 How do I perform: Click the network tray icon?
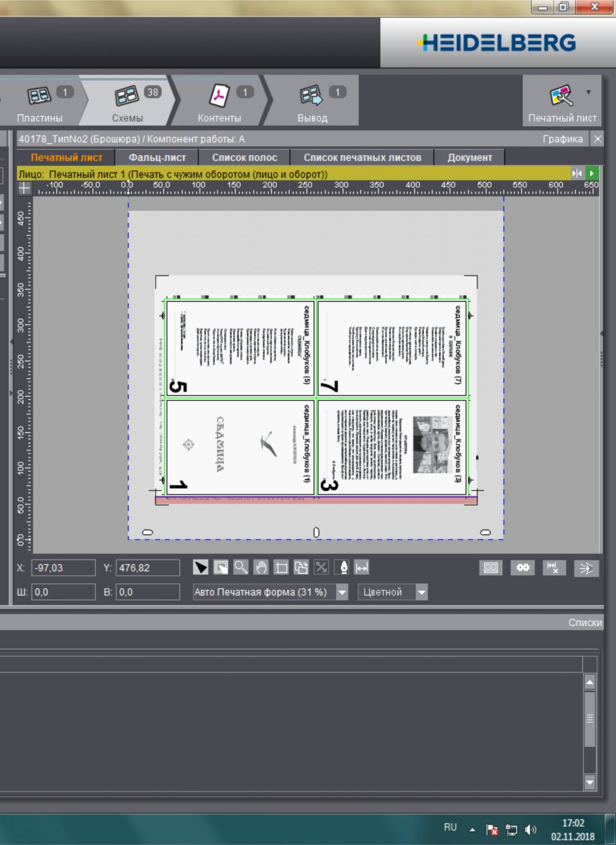[x=511, y=829]
